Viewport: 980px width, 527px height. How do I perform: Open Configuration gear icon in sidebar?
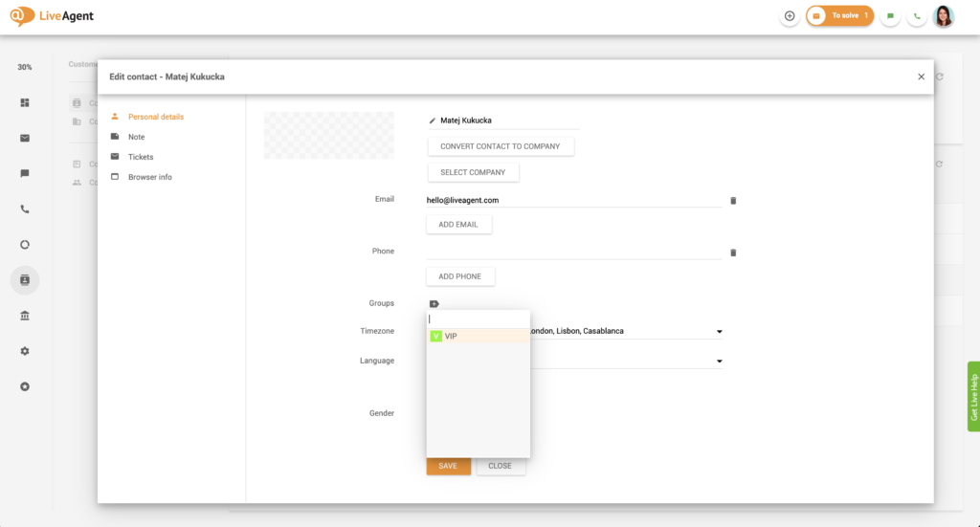click(x=25, y=351)
